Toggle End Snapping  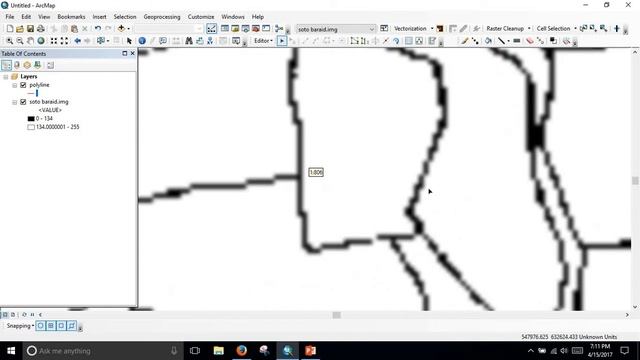click(x=51, y=326)
